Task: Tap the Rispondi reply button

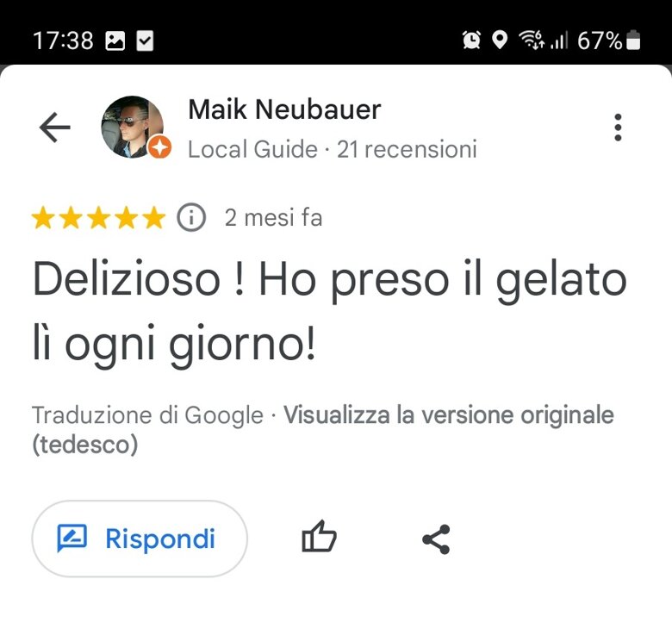Action: 140,539
